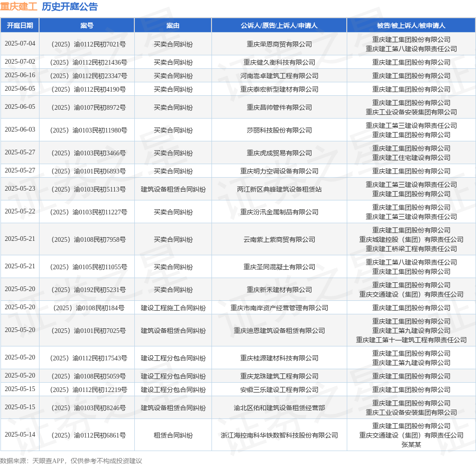Image resolution: width=476 pixels, height=465 pixels.
Task: Select the 案由 column header
Action: (x=173, y=26)
